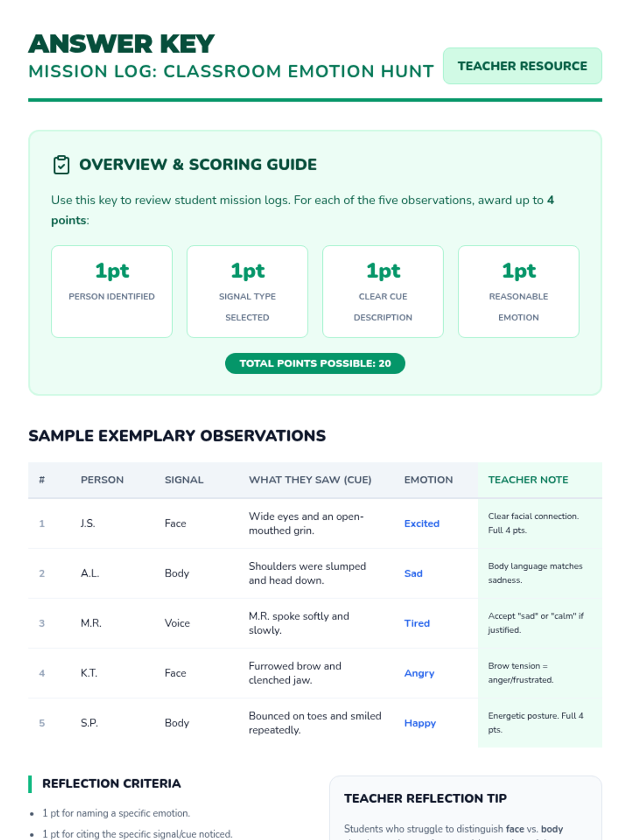This screenshot has width=630, height=840.
Task: Click the Happy emotion for S.P.
Action: point(420,723)
